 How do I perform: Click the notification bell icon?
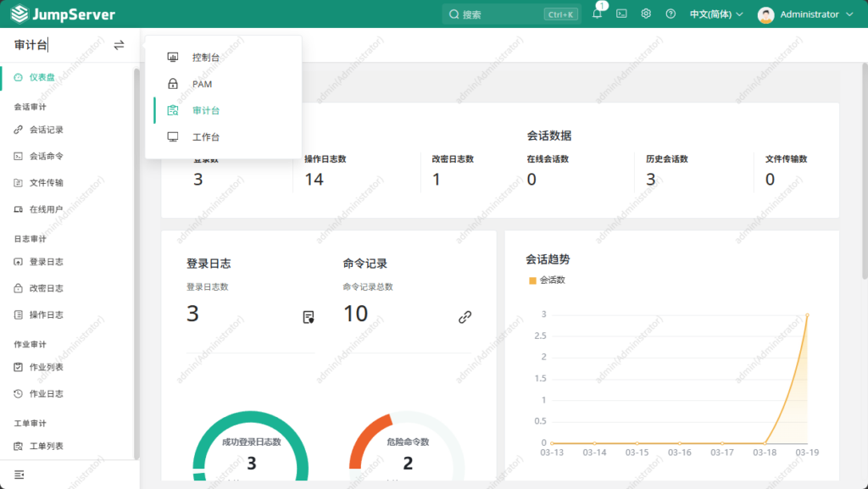pos(597,14)
